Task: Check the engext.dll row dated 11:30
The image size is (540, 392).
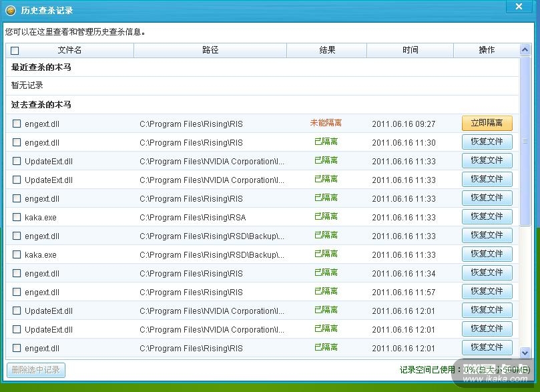Action: [17, 142]
